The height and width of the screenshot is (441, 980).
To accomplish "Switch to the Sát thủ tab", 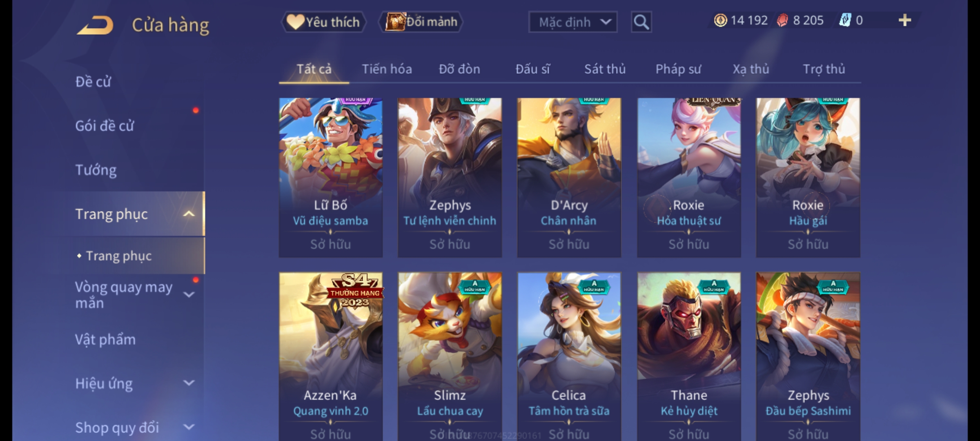I will (x=605, y=69).
